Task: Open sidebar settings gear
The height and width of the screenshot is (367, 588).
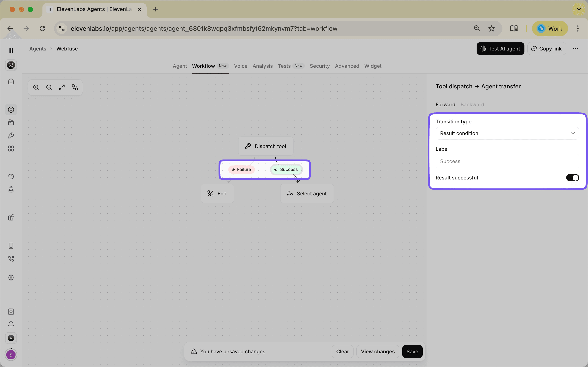Action: coord(11,277)
